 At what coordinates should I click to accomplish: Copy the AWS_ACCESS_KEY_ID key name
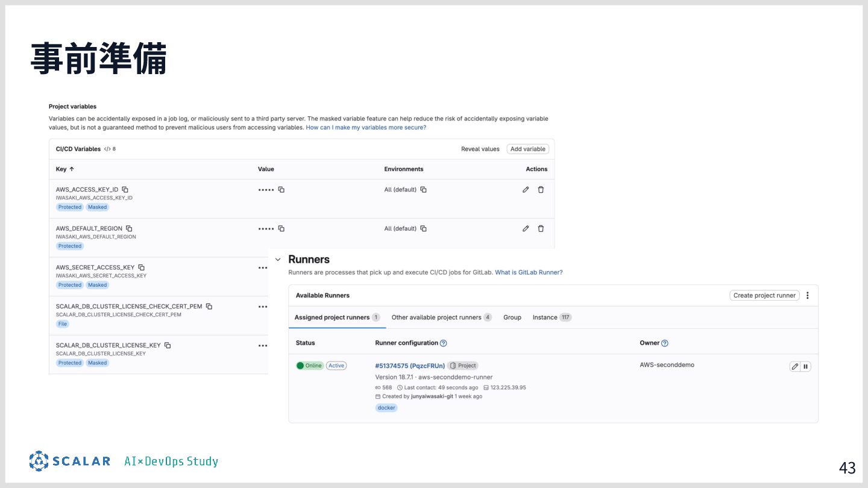pos(125,190)
